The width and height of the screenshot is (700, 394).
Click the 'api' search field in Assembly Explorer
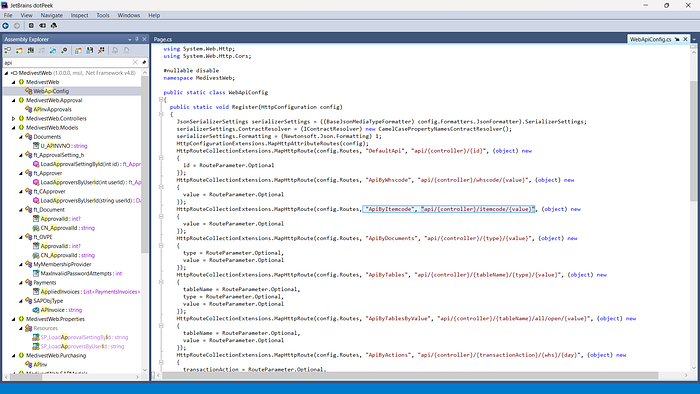click(67, 62)
